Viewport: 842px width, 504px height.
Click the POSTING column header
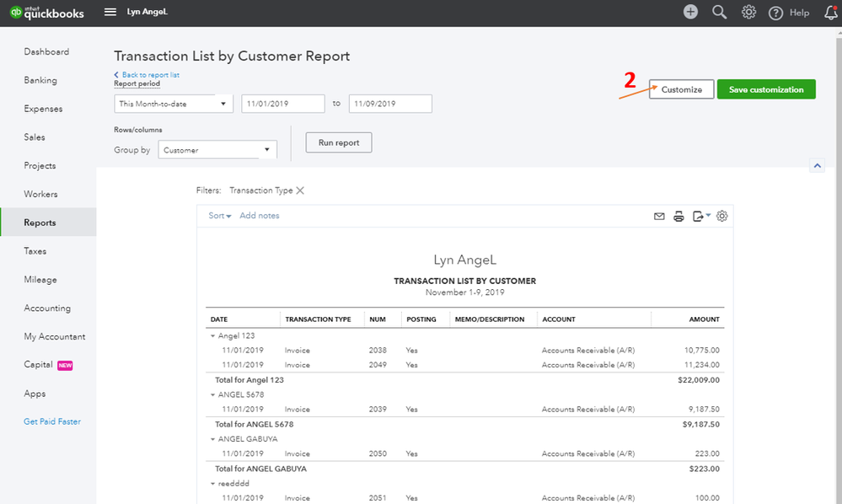pyautogui.click(x=421, y=319)
